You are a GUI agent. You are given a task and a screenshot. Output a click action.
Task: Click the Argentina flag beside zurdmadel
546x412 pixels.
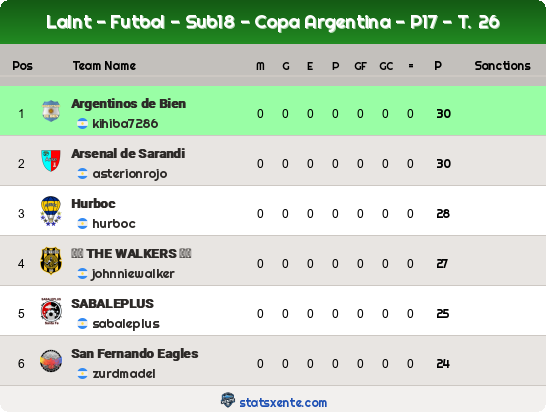click(x=82, y=374)
